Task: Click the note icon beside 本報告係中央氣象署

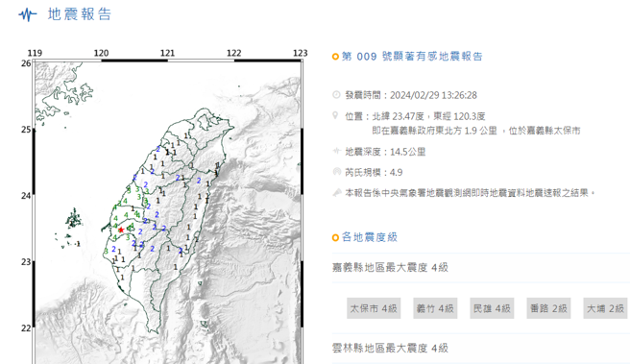Action: pos(337,192)
